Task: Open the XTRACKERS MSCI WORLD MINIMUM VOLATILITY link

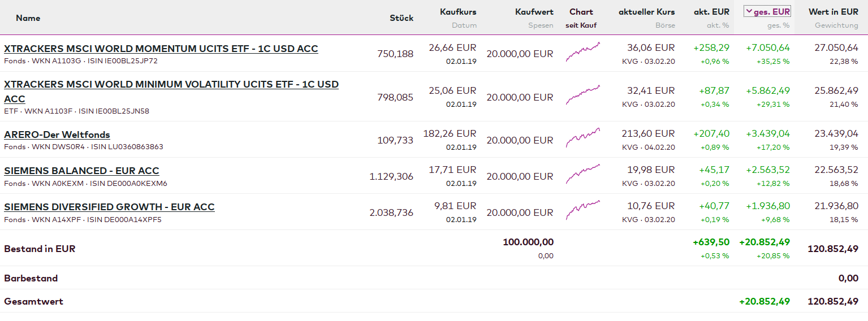Action: click(x=171, y=85)
